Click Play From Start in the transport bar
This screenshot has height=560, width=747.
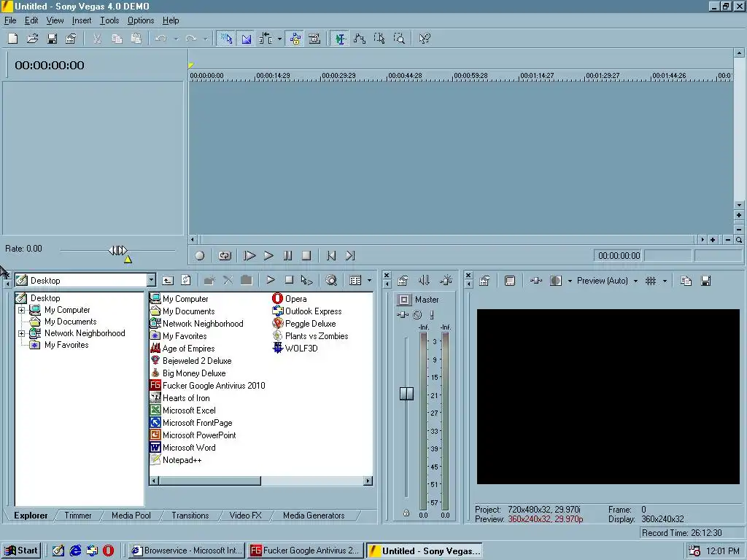pos(249,256)
